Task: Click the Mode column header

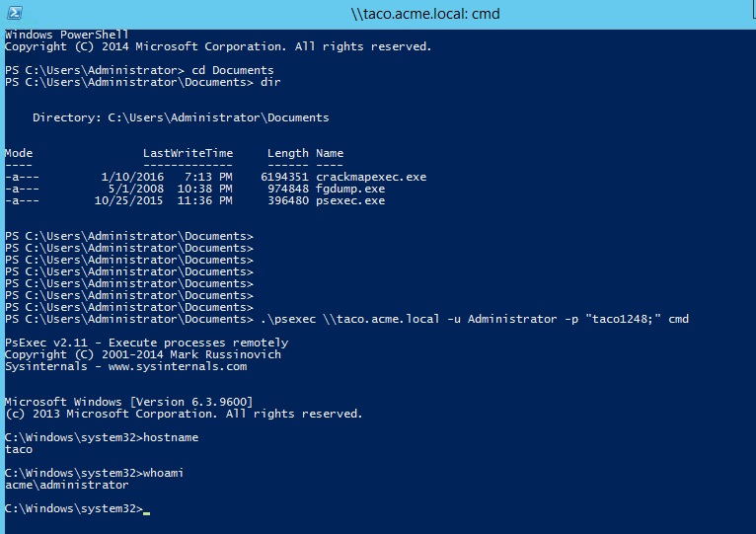Action: 19,153
